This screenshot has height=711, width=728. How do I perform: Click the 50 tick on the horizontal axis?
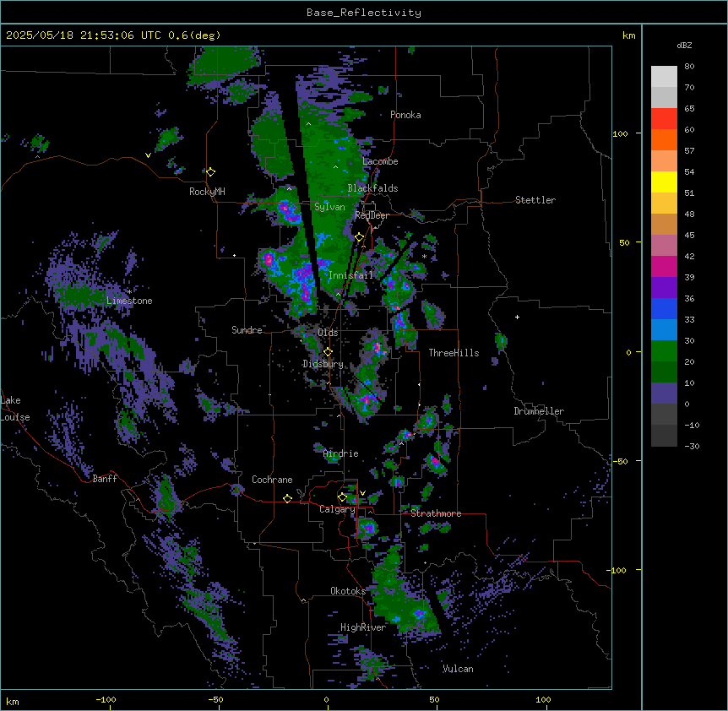434,699
